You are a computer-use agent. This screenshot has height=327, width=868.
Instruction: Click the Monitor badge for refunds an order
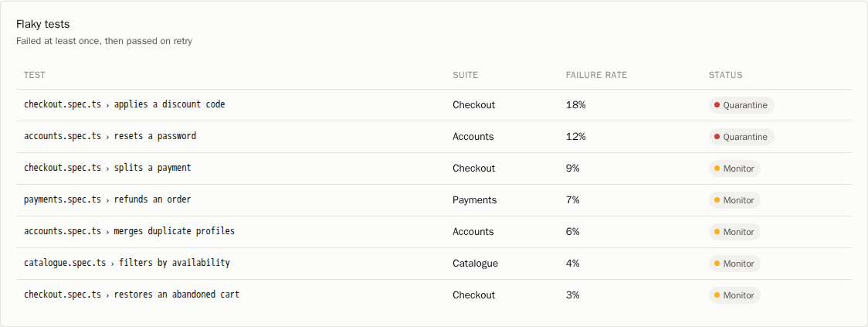pos(734,200)
